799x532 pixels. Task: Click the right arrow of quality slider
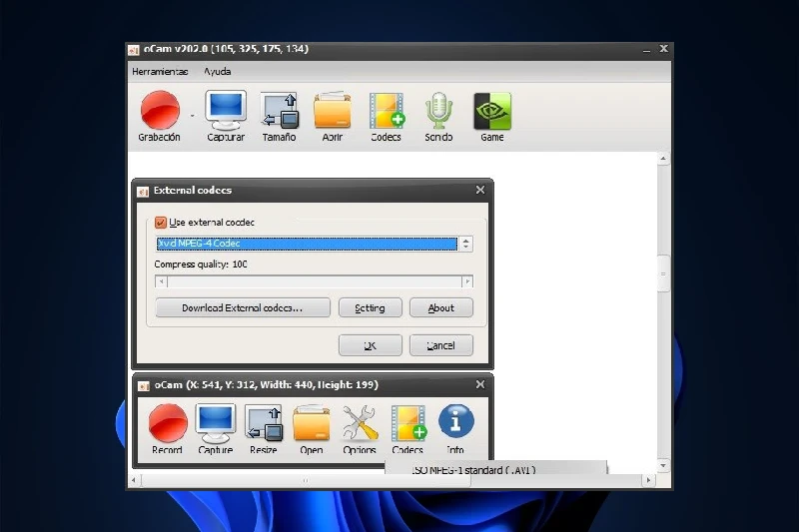467,281
